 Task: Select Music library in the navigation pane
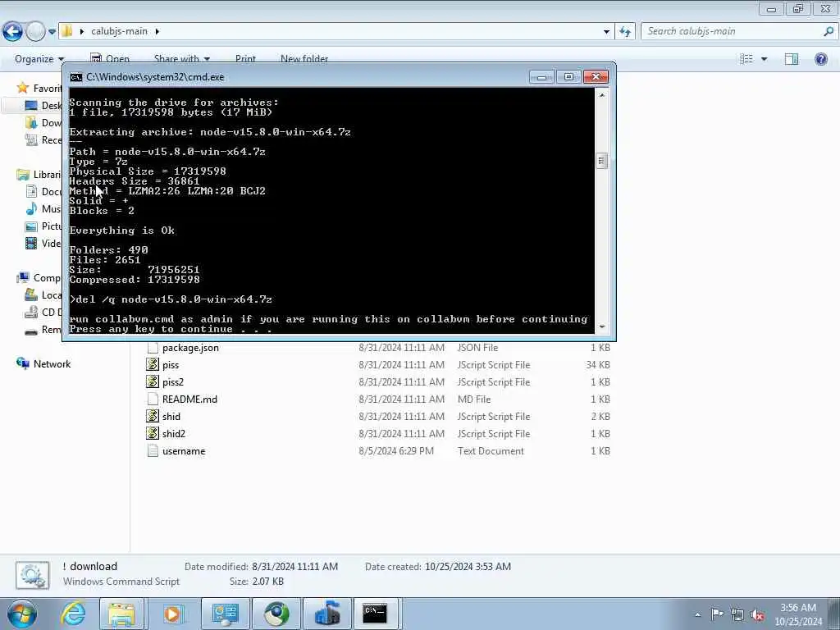43,209
